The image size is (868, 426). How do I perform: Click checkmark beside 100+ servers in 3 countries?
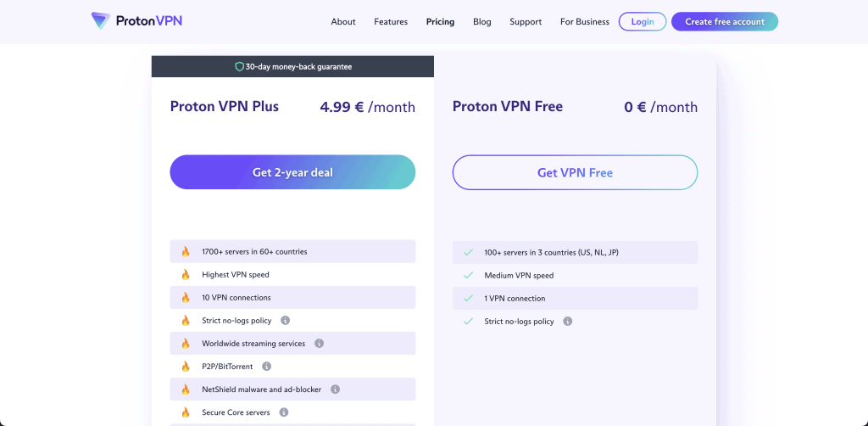[x=468, y=253]
